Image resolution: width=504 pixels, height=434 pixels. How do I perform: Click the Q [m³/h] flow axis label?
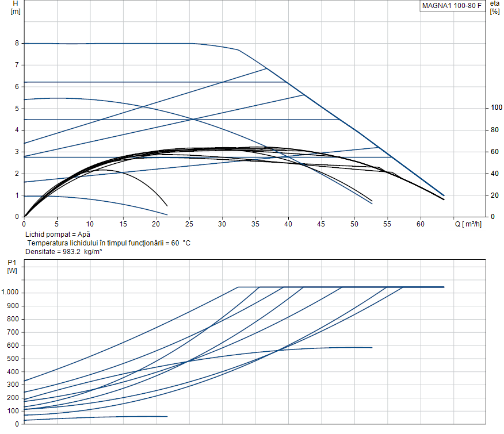point(470,224)
